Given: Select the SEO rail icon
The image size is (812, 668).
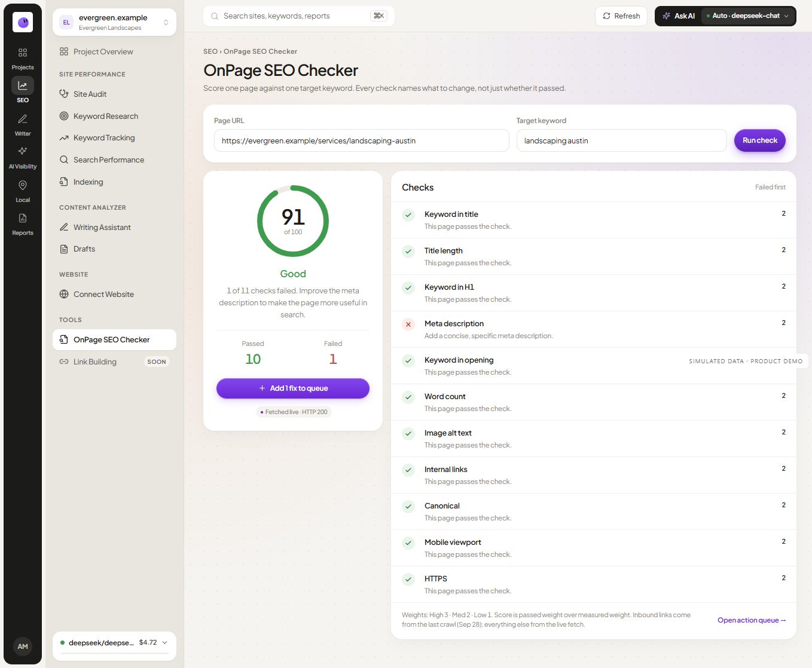Looking at the screenshot, I should pyautogui.click(x=23, y=90).
